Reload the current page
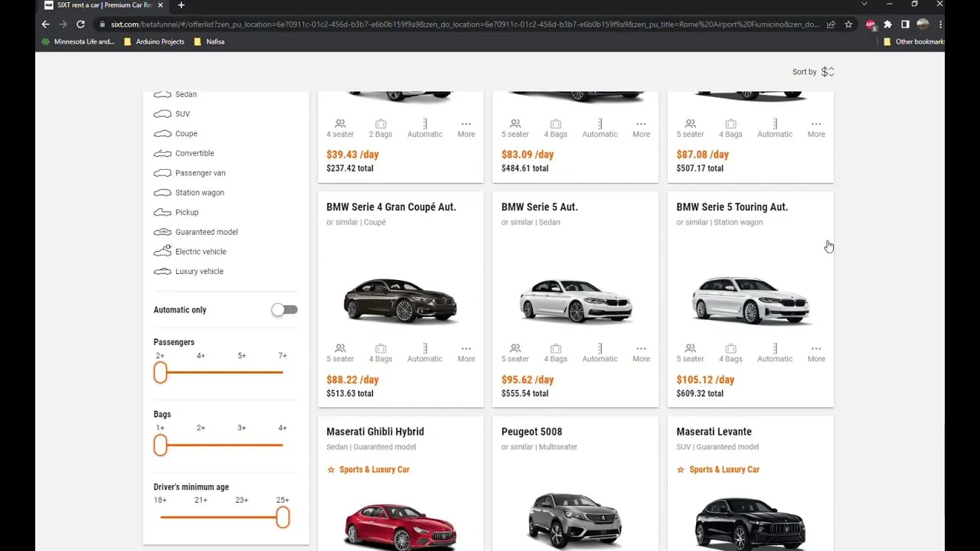Viewport: 980px width, 551px height. [x=80, y=24]
